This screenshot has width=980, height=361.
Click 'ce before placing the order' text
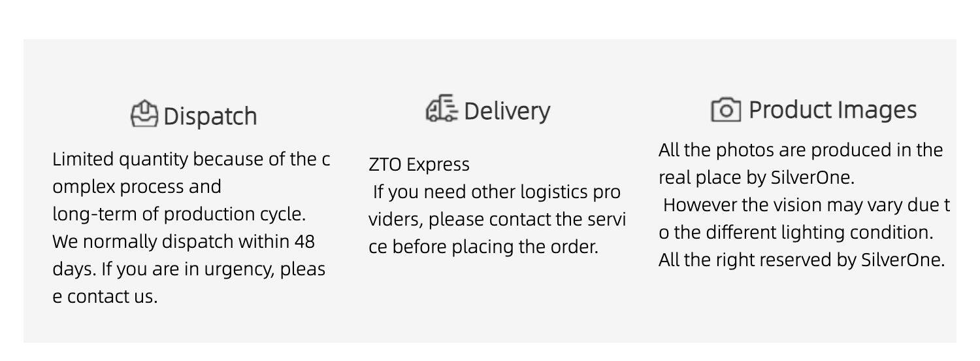483,248
